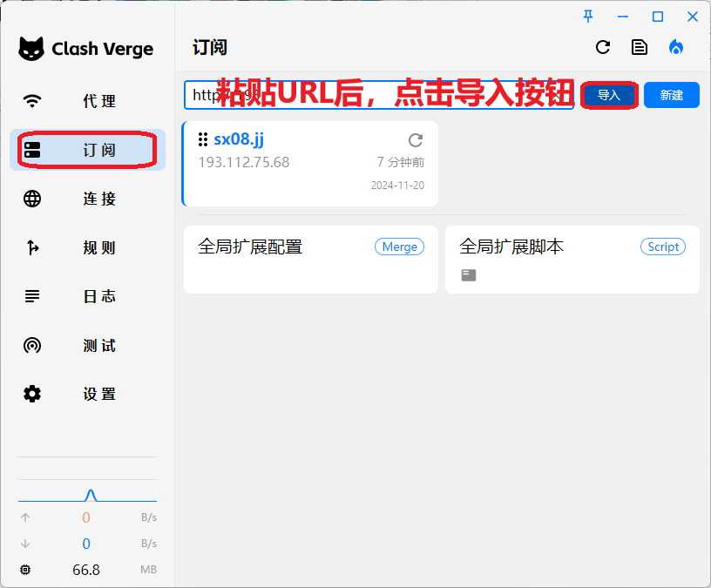This screenshot has width=711, height=588.
Task: Refresh the sx08.jj subscription
Action: tap(416, 140)
